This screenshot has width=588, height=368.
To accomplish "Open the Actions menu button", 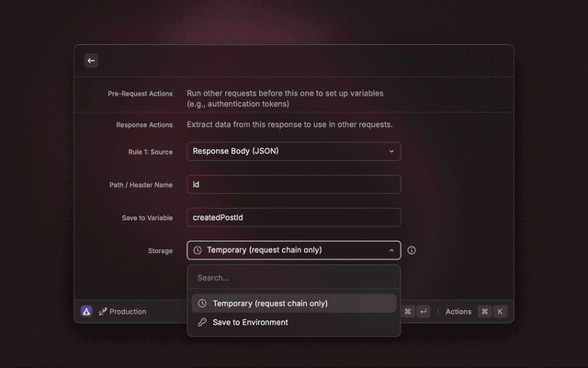I will click(x=458, y=312).
